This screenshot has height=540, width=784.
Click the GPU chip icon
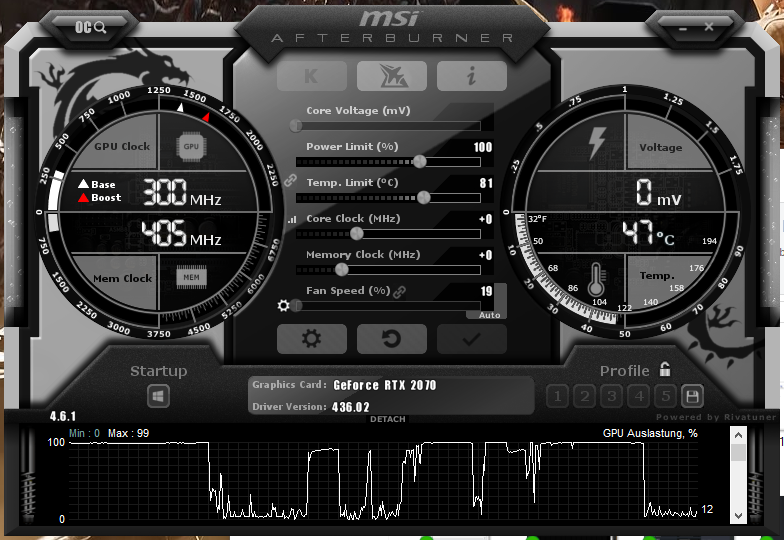pos(191,146)
